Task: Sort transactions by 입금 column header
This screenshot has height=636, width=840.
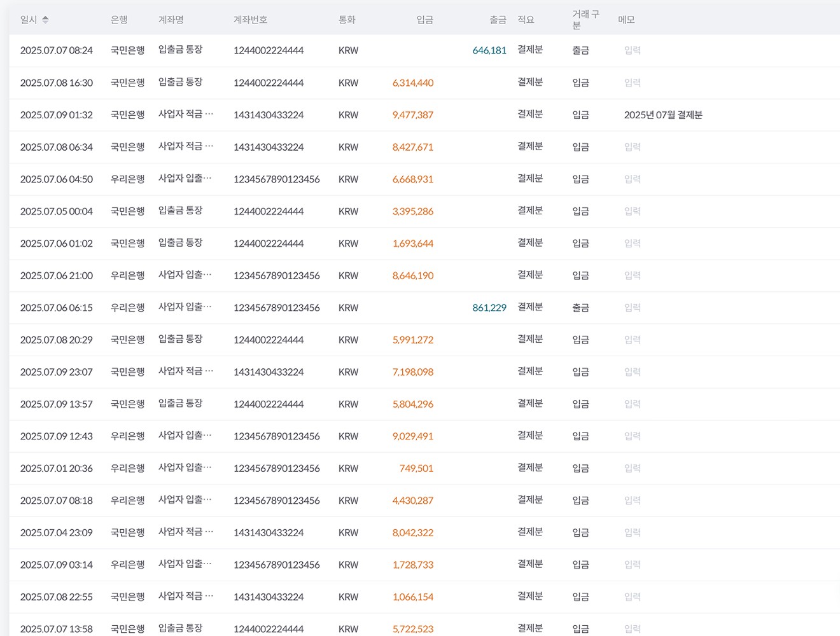Action: (x=424, y=19)
